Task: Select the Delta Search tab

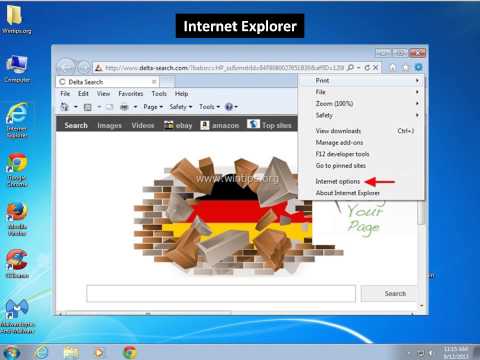Action: click(107, 82)
